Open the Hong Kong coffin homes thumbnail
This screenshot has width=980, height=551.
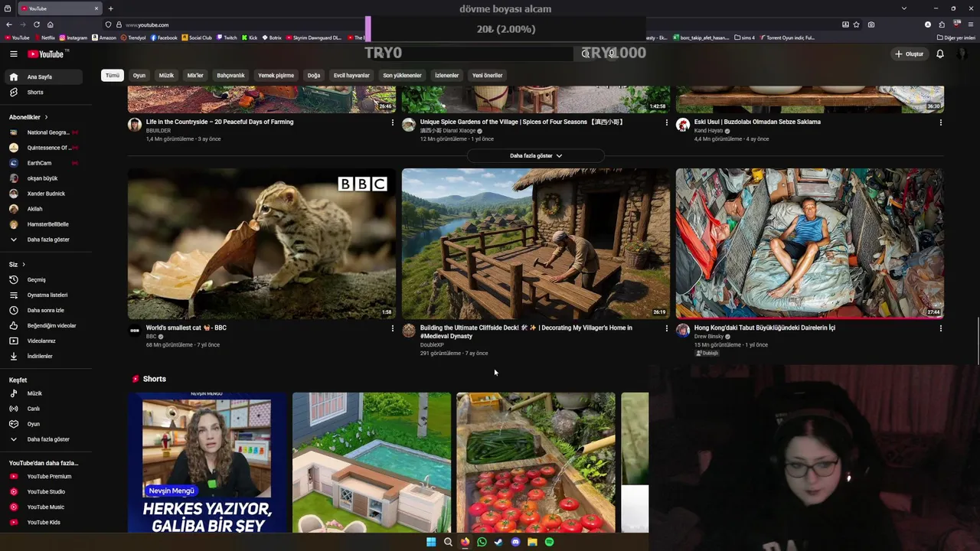[810, 243]
